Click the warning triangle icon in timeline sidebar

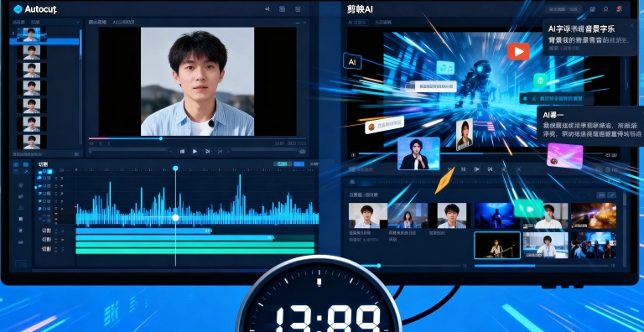21,208
